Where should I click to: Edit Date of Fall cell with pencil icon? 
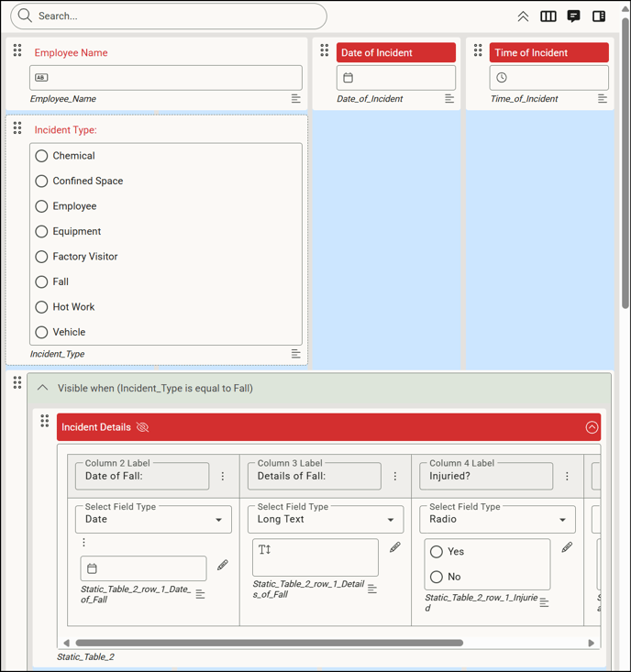click(x=223, y=565)
